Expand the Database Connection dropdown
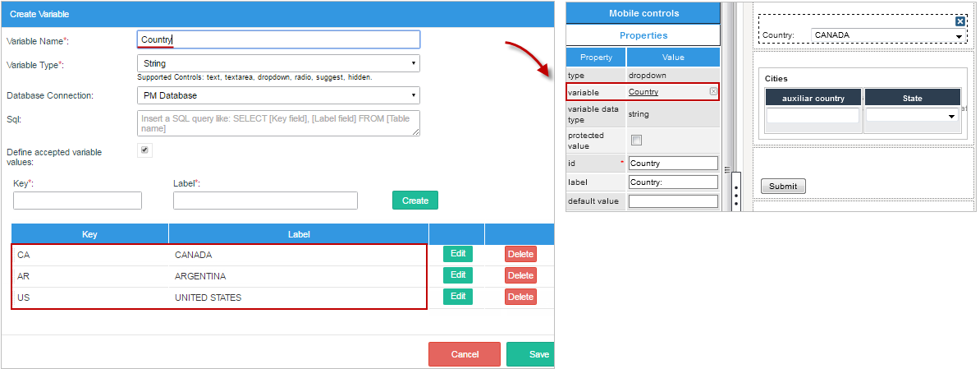 click(278, 95)
